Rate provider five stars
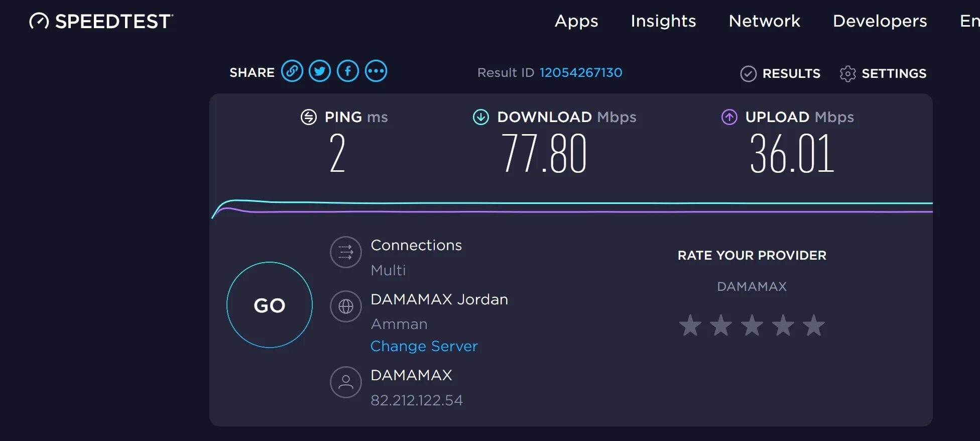The height and width of the screenshot is (441, 980). [814, 325]
